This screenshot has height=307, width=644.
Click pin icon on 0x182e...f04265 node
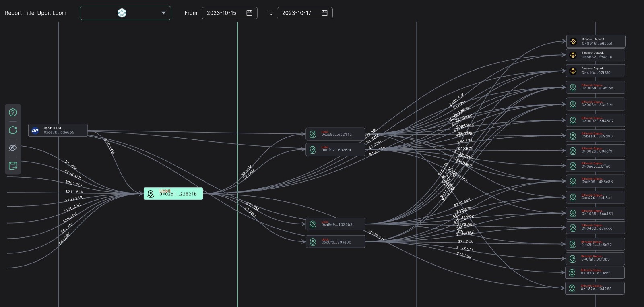tap(572, 288)
